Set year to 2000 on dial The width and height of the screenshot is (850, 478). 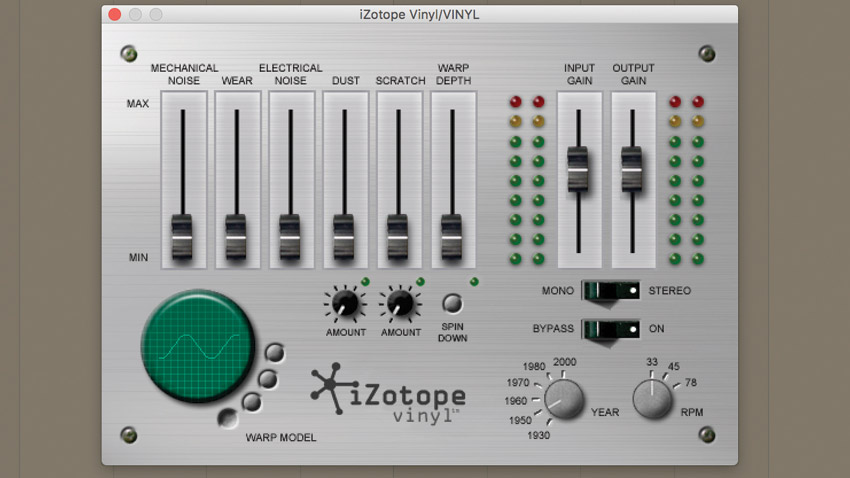[564, 361]
